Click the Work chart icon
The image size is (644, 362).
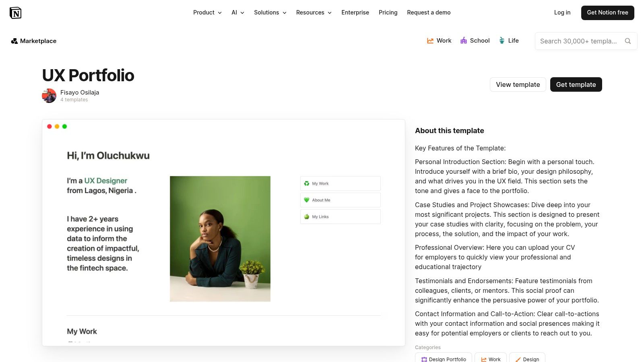pyautogui.click(x=430, y=41)
